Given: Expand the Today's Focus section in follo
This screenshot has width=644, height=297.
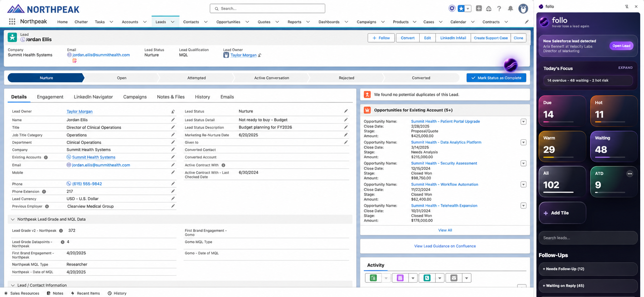Looking at the screenshot, I should 625,68.
